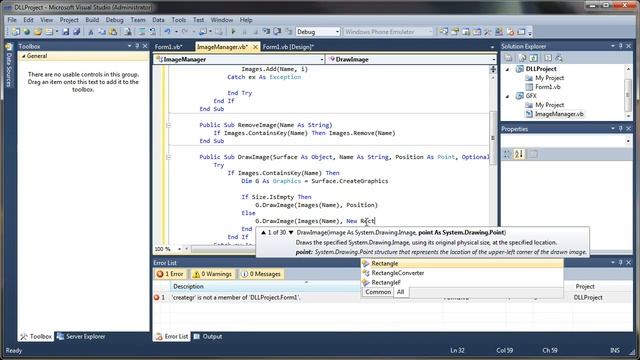The image size is (640, 360).
Task: Click the Solution Explorer vertical scrollbar
Action: (x=628, y=92)
